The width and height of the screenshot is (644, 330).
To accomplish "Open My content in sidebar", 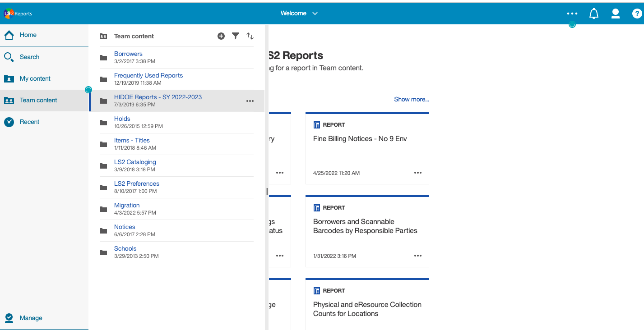I will pyautogui.click(x=44, y=78).
